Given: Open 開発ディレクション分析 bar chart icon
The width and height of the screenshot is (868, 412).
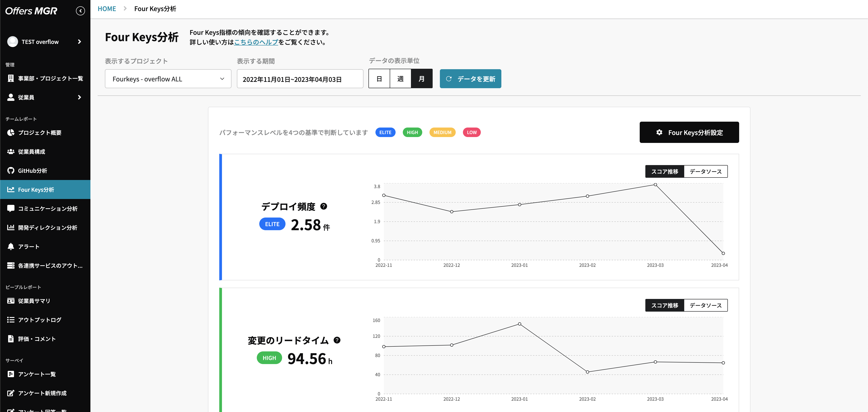Looking at the screenshot, I should point(11,227).
